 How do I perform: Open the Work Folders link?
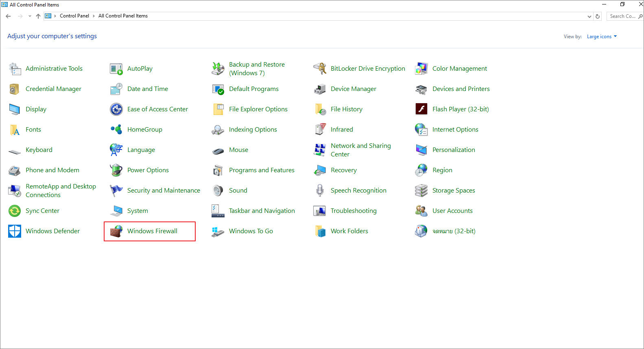pyautogui.click(x=349, y=231)
